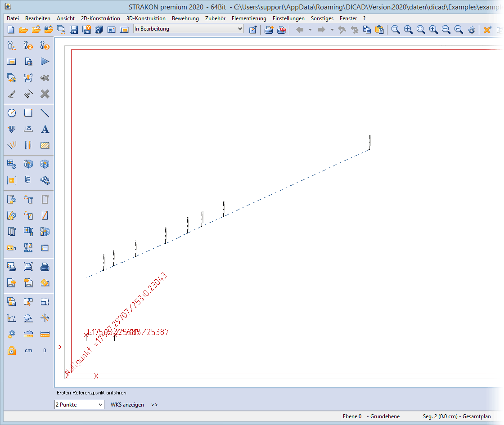This screenshot has height=425, width=504.
Task: Click Seg. 2 (0.0 cm) - Gesamtplan status
Action: [x=457, y=416]
